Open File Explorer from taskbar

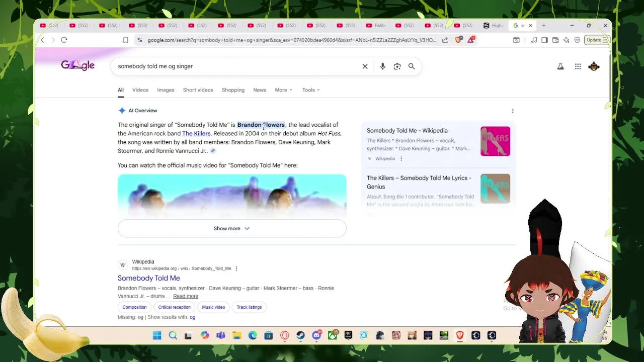point(236,335)
